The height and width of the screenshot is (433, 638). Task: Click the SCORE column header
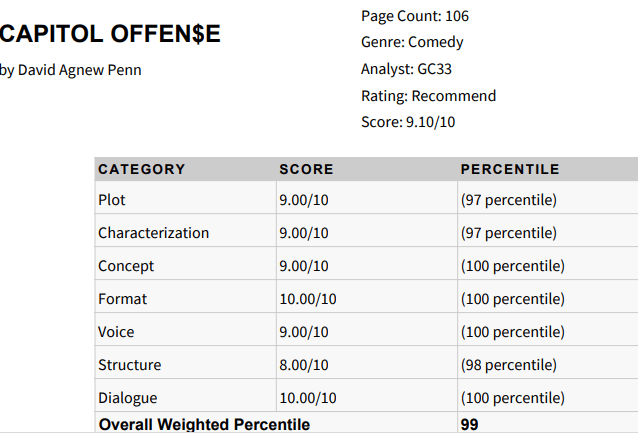306,169
